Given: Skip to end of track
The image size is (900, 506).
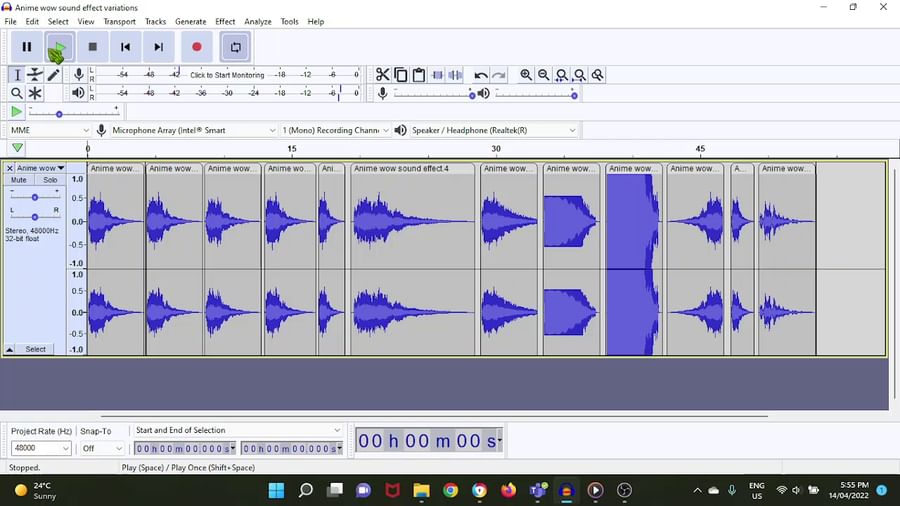Looking at the screenshot, I should click(158, 47).
